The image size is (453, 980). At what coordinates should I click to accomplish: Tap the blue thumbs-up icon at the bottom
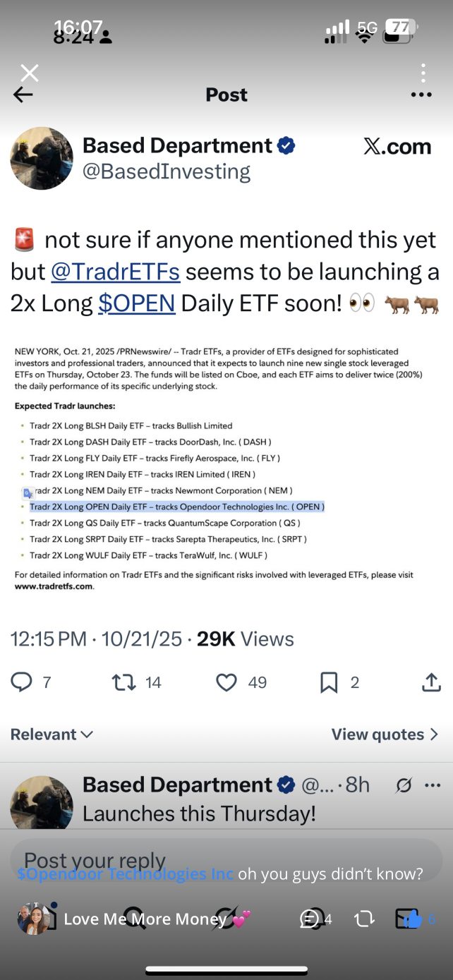pyautogui.click(x=413, y=918)
